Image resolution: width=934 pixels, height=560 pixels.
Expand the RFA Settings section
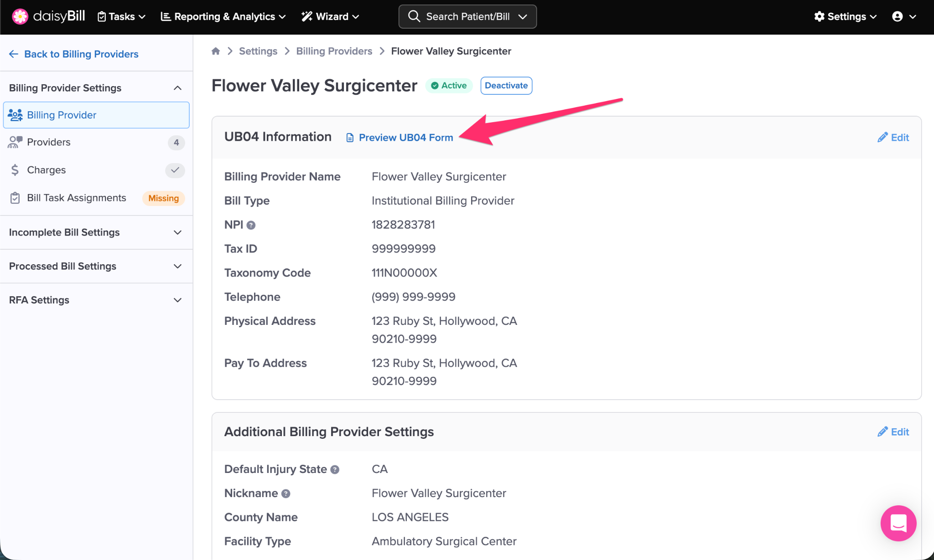point(177,300)
